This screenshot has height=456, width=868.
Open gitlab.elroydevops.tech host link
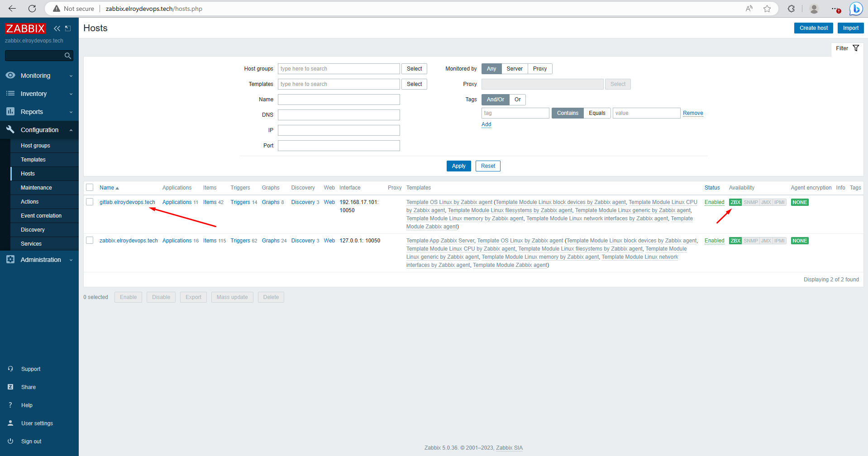click(x=127, y=202)
